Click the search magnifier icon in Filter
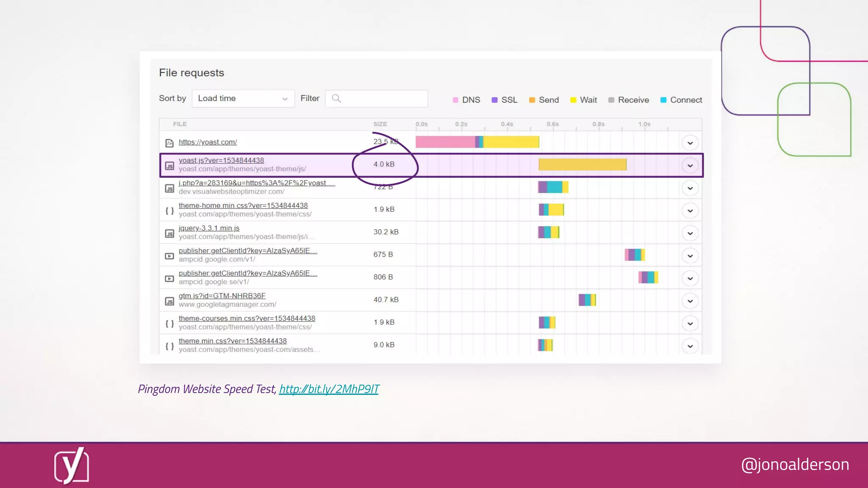The width and height of the screenshot is (868, 488). [336, 99]
